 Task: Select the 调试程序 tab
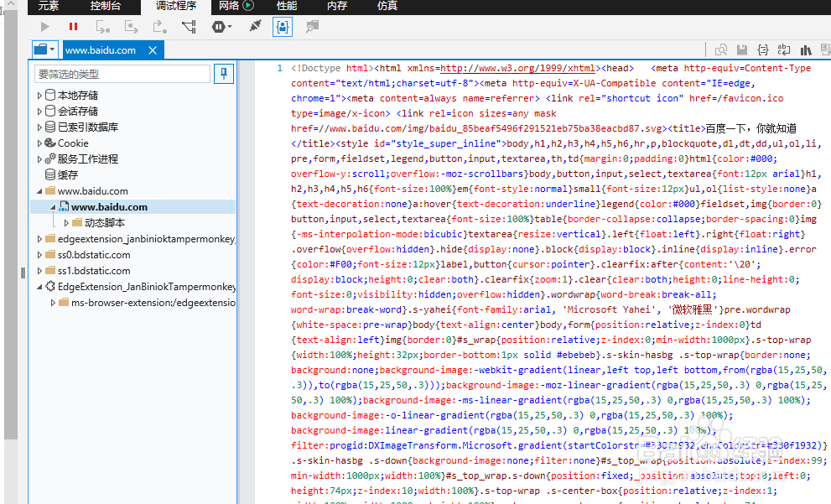coord(176,6)
